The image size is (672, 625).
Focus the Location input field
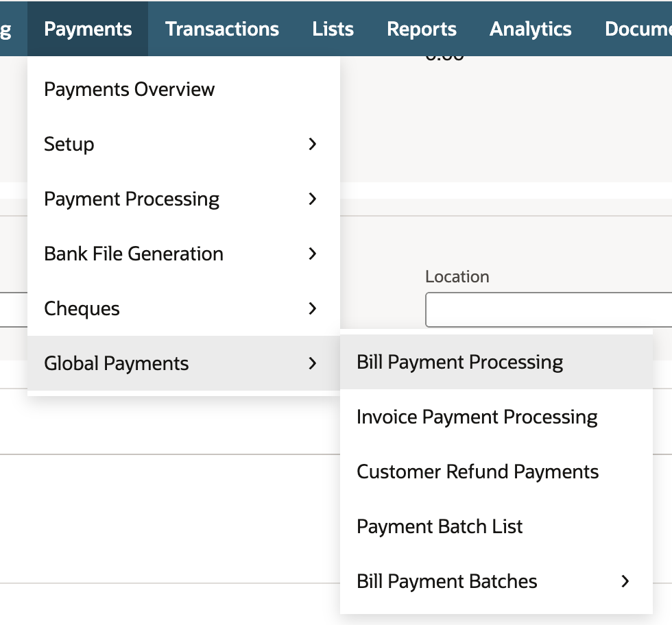click(x=549, y=310)
